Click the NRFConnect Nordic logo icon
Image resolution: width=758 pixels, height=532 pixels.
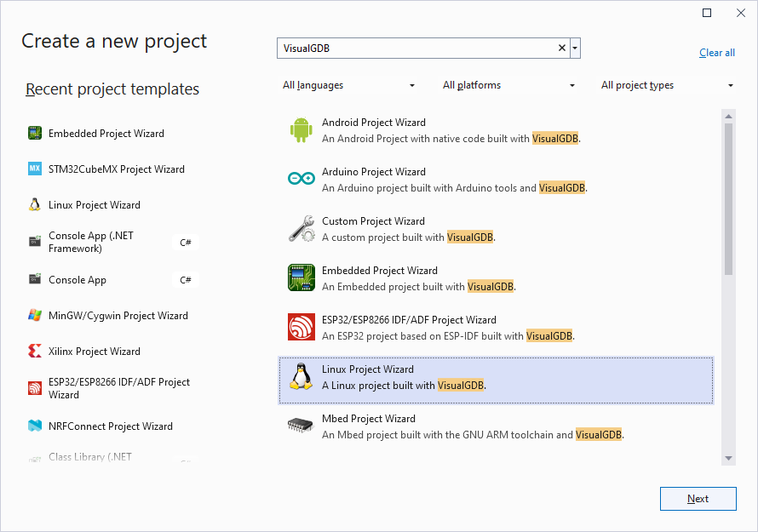pyautogui.click(x=35, y=426)
